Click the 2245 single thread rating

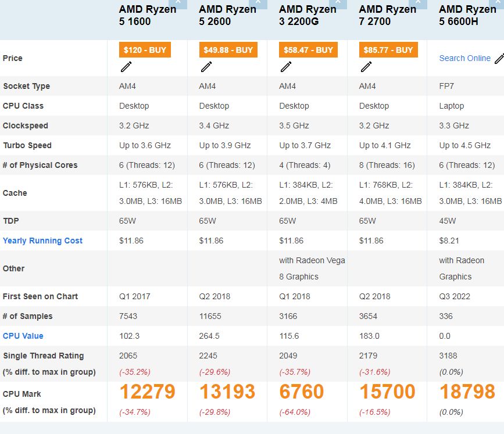pos(208,356)
